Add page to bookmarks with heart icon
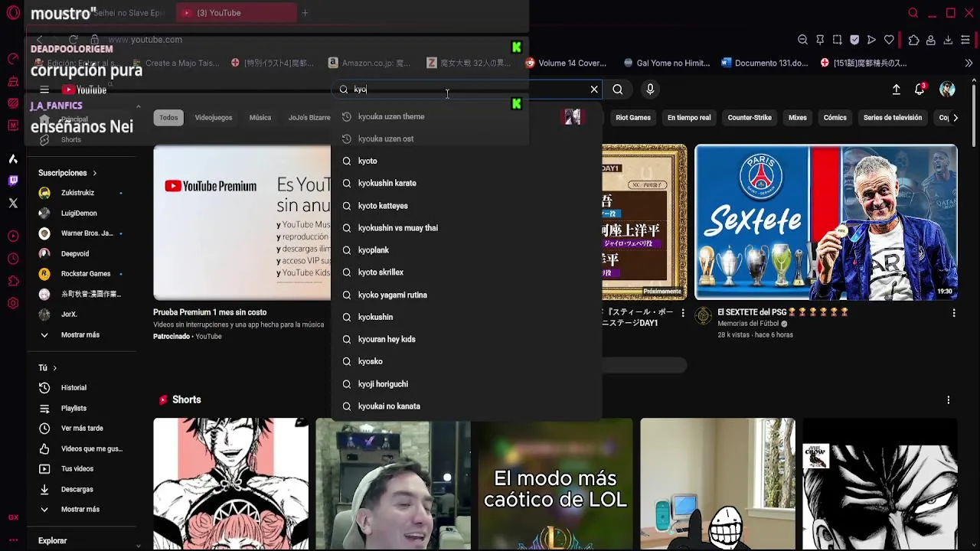 [x=889, y=40]
